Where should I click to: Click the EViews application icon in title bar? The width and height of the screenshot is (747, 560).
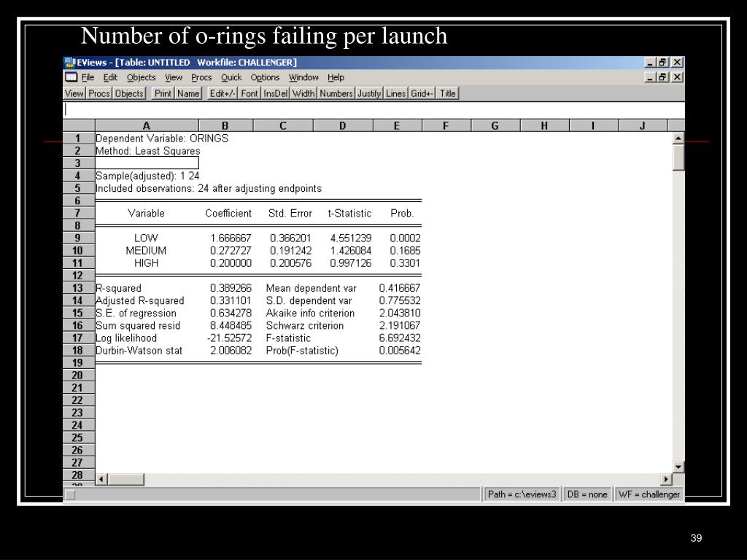coord(69,63)
